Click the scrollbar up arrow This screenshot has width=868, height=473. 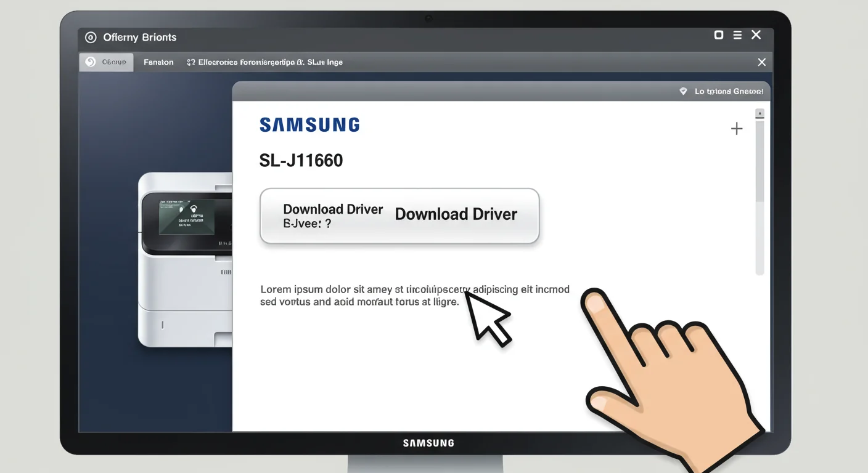click(x=759, y=113)
